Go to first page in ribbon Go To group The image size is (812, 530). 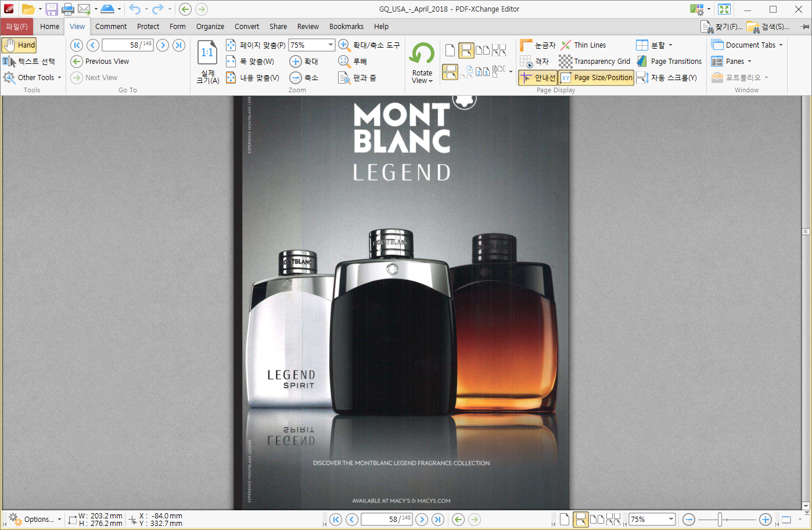77,45
